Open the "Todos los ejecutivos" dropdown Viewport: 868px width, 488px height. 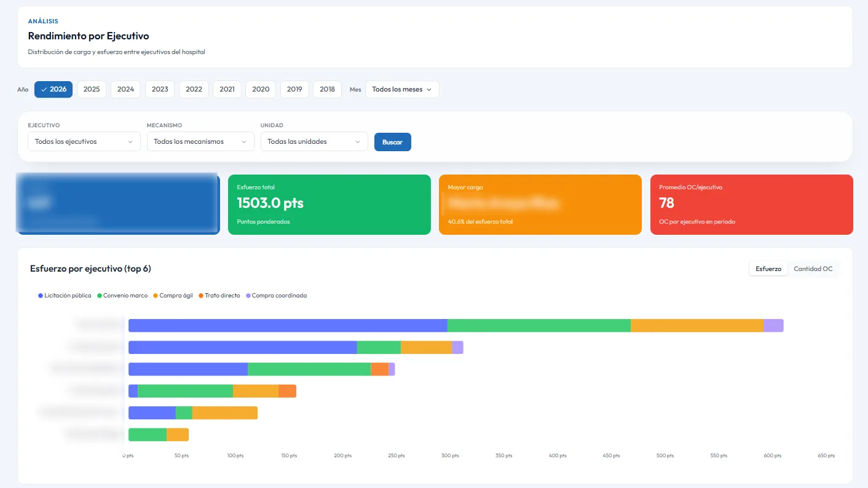(84, 141)
